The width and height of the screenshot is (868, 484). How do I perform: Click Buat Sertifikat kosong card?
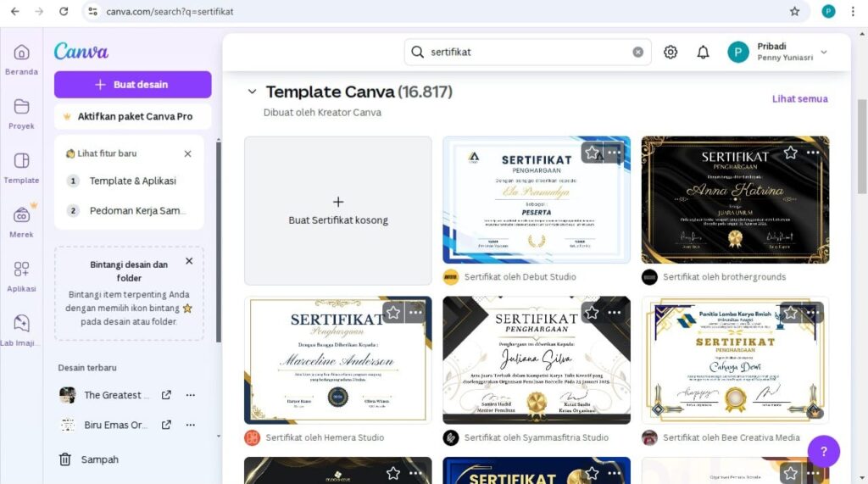click(337, 210)
